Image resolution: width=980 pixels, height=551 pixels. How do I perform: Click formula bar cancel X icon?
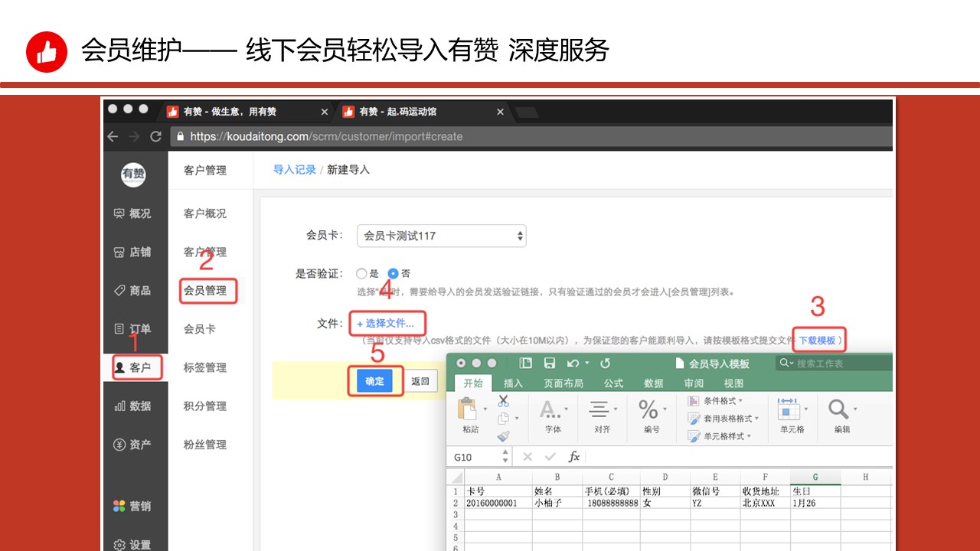pos(527,457)
